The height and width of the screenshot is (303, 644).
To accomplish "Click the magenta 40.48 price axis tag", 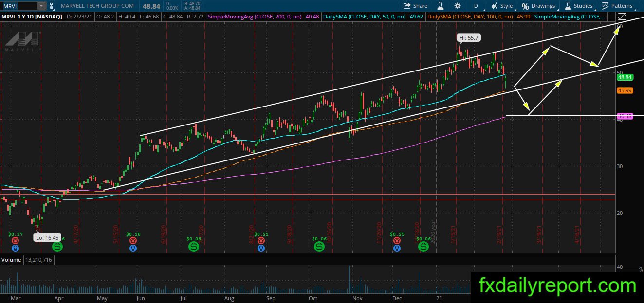I will click(x=625, y=116).
